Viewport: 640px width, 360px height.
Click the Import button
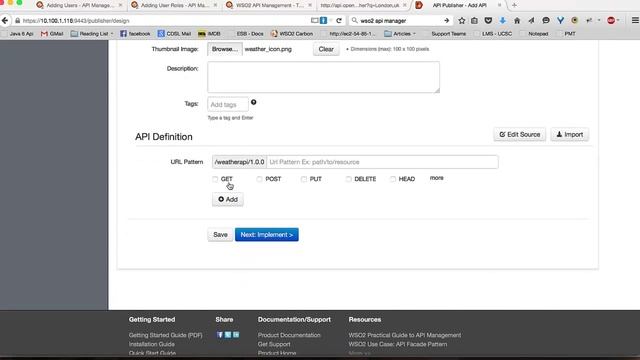pyautogui.click(x=570, y=134)
